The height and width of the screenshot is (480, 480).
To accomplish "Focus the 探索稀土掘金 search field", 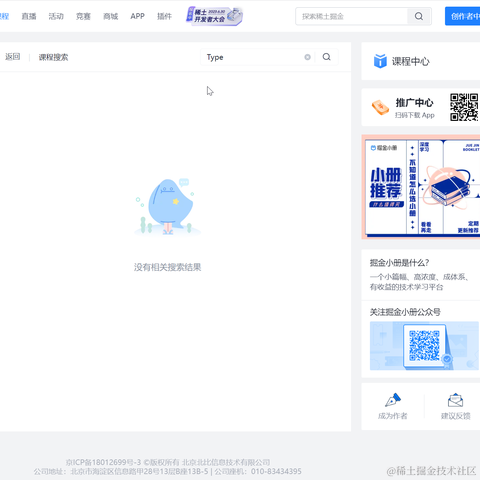I will click(351, 16).
